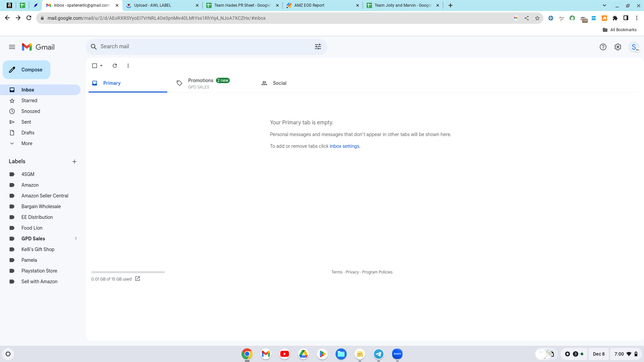Open search options filter icon
The width and height of the screenshot is (644, 362).
(318, 47)
